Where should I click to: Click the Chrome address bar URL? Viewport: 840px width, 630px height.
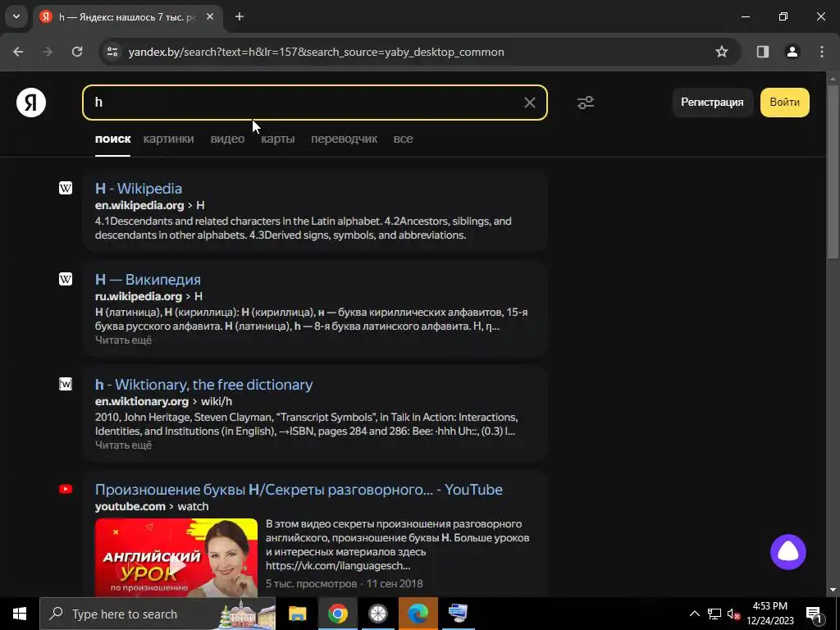316,52
